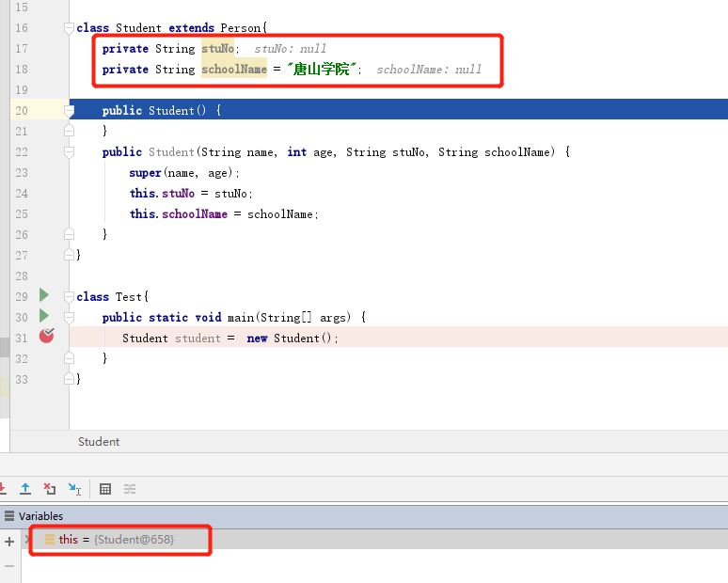Run class Test via gutter arrow on line 29
The image size is (728, 583).
tap(44, 295)
